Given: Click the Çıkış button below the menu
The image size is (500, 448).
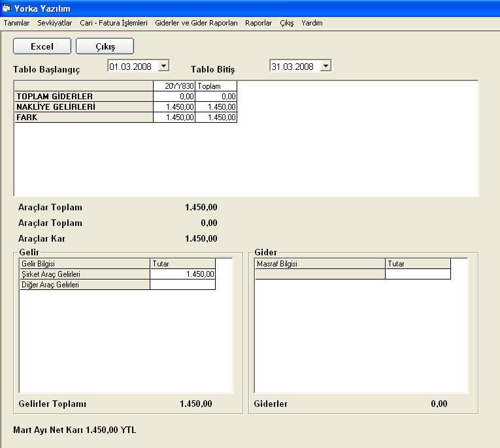Looking at the screenshot, I should (105, 46).
